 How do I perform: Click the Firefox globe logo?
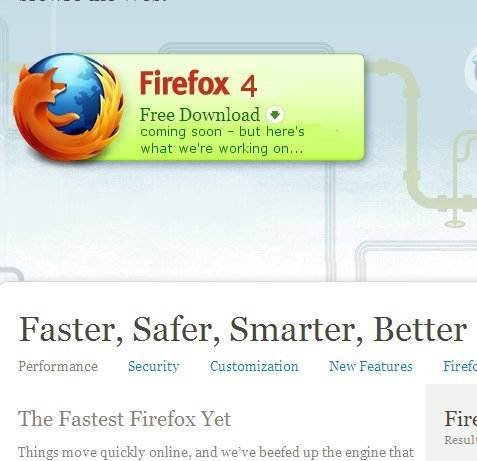[x=68, y=107]
